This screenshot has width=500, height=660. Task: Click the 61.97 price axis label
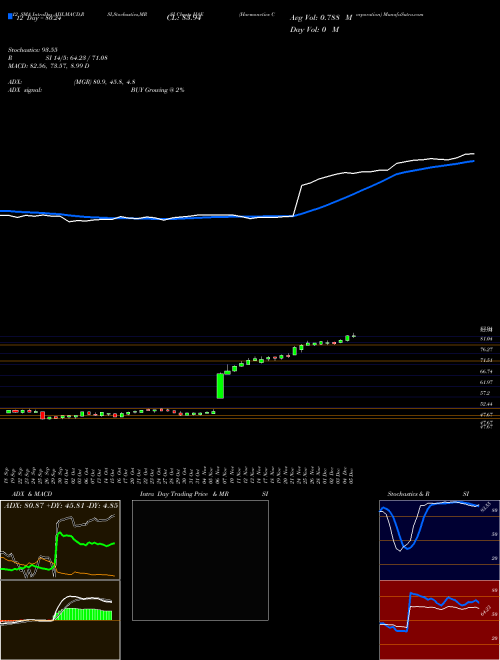[x=486, y=382]
